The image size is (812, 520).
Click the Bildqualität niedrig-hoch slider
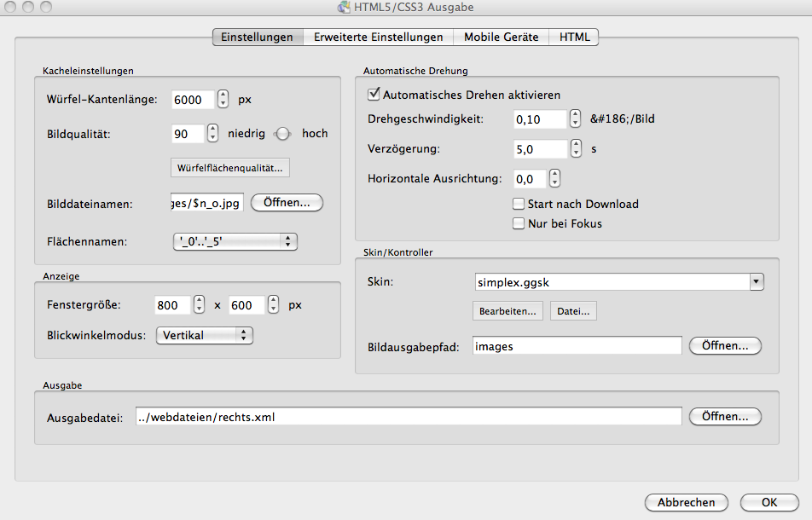[x=282, y=134]
